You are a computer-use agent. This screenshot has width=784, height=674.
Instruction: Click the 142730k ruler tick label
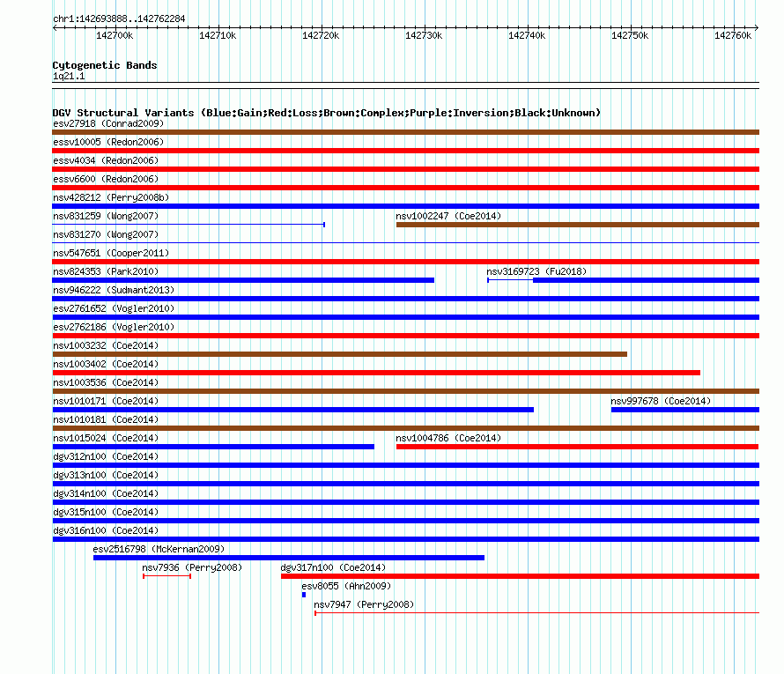click(424, 35)
